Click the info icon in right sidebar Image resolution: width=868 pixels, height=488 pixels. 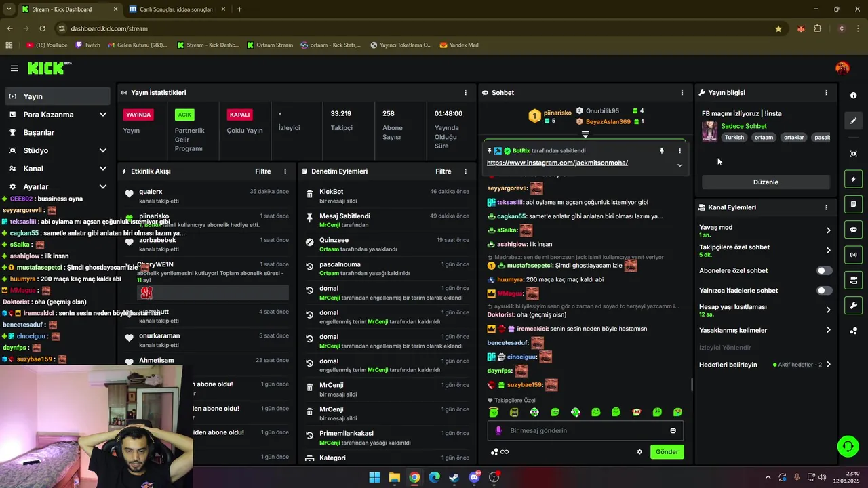click(854, 96)
